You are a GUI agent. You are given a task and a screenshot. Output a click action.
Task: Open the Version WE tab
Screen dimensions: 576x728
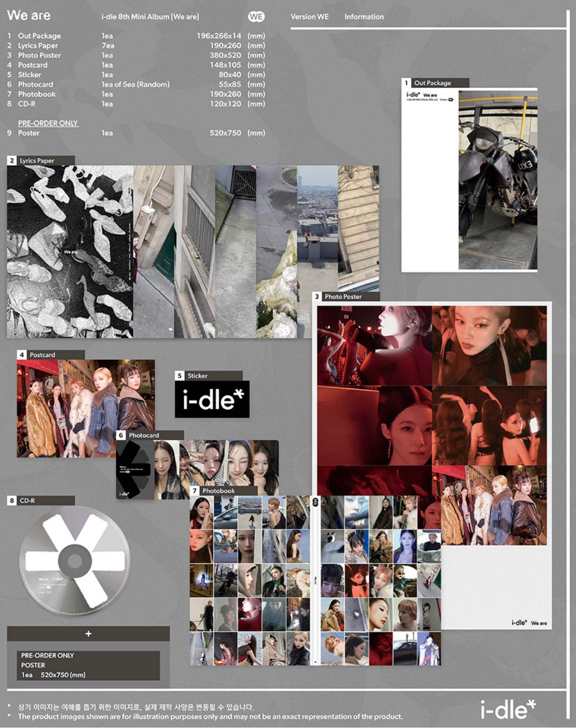coord(309,17)
